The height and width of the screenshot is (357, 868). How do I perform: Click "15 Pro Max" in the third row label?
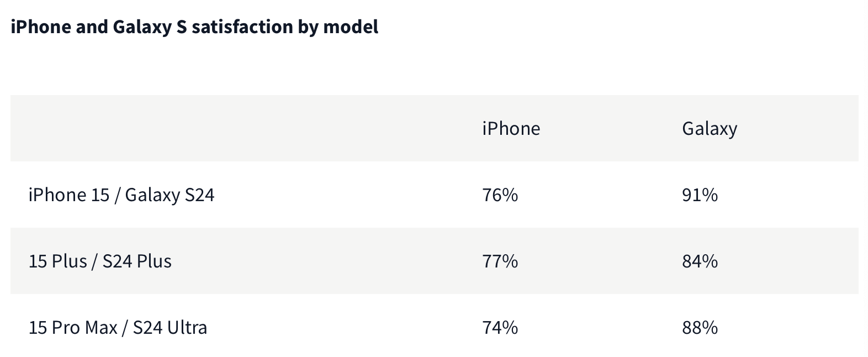[73, 328]
